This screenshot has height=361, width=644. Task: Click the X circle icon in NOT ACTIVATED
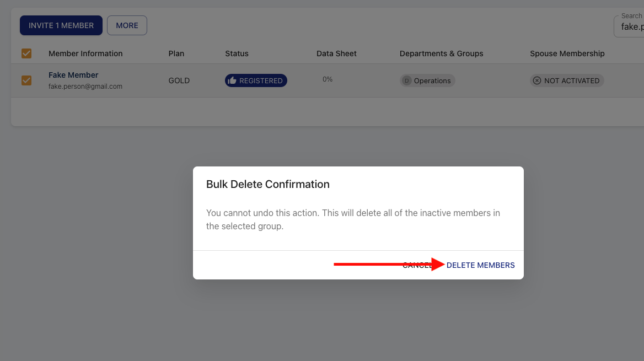(x=537, y=80)
